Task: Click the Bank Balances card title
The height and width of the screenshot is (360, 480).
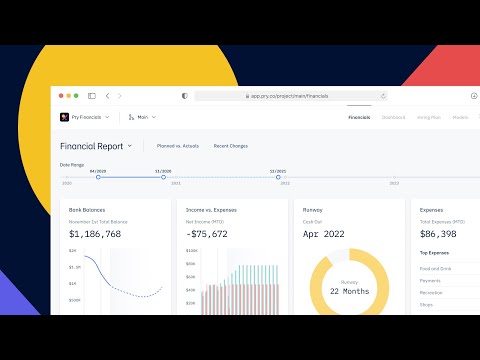Action: (87, 210)
